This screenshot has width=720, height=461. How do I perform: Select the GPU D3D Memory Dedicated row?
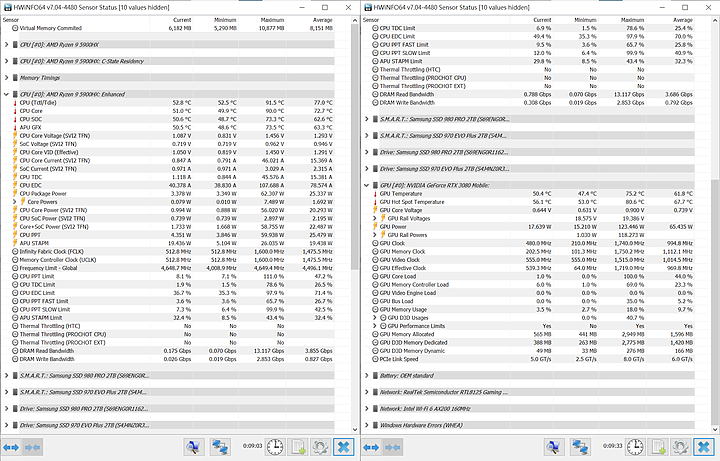coord(533,343)
